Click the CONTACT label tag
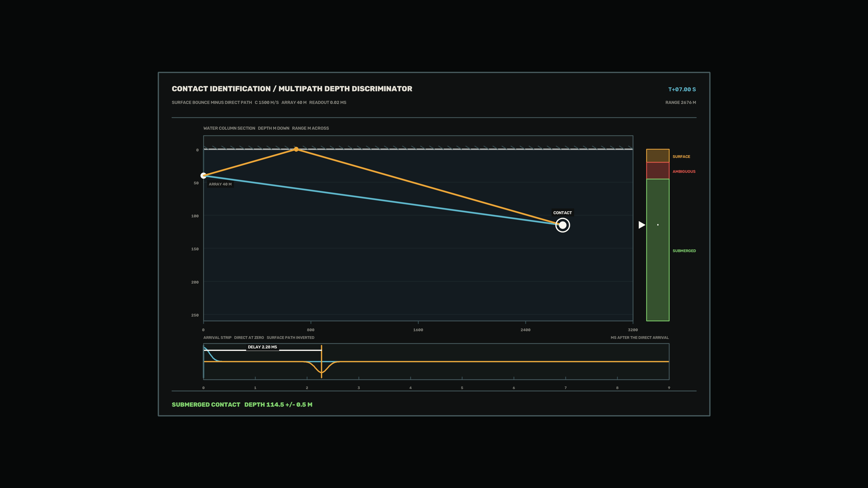Screen dimensions: 868x488 pyautogui.click(x=562, y=213)
